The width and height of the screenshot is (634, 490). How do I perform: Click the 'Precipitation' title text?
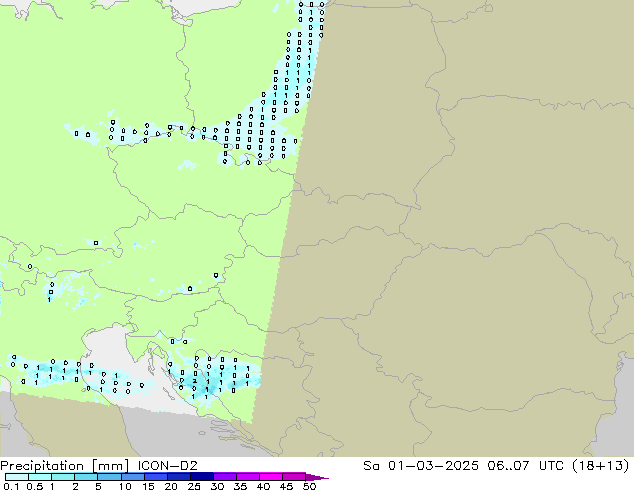(42, 466)
